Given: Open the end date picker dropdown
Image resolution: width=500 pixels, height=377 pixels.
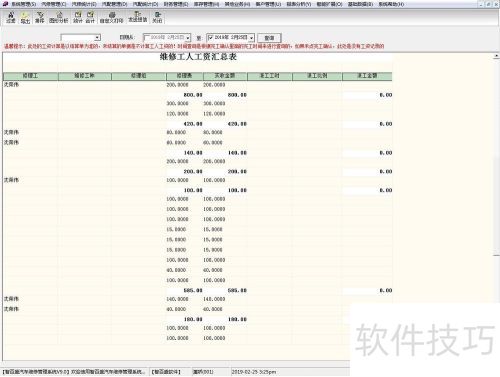Looking at the screenshot, I should click(251, 38).
